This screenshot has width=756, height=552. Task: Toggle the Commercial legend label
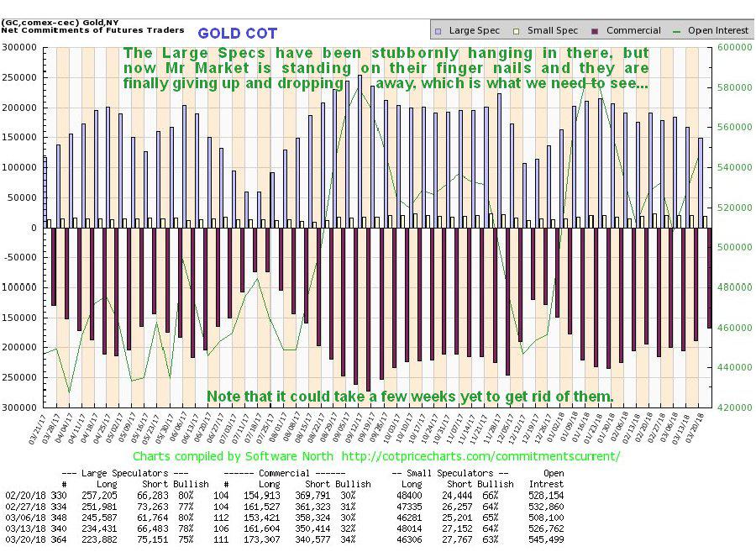tap(633, 30)
